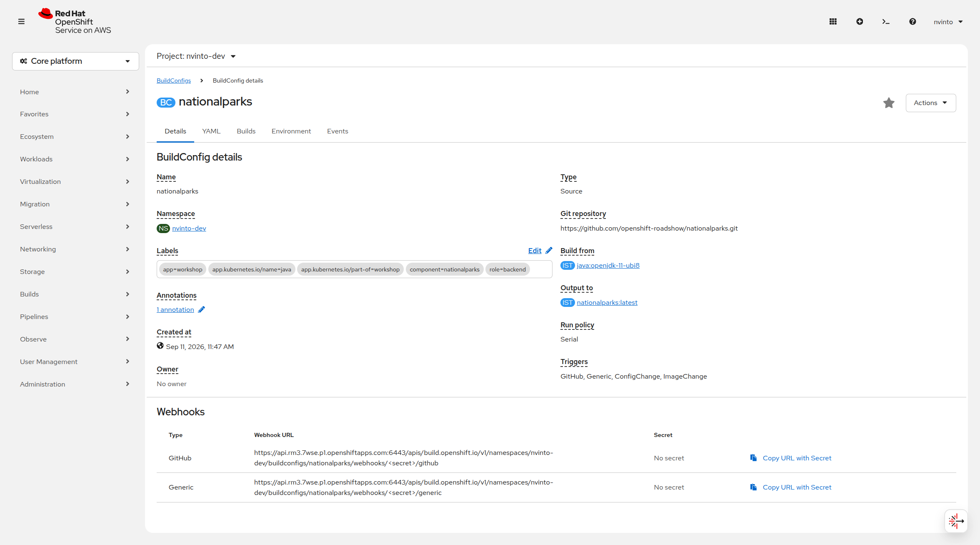
Task: Click the GitHub webhook URL text
Action: 403,458
